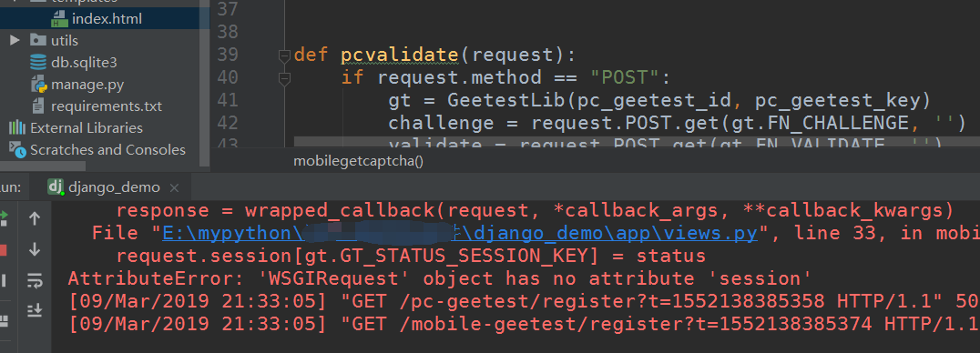This screenshot has height=353, width=980.
Task: Click the Up the Stack Trace arrow
Action: 35,218
